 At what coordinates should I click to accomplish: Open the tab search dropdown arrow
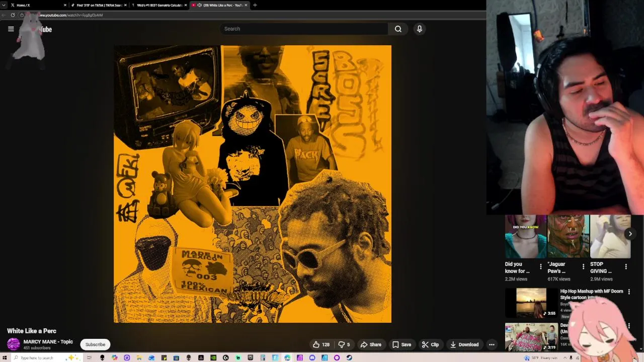5,5
